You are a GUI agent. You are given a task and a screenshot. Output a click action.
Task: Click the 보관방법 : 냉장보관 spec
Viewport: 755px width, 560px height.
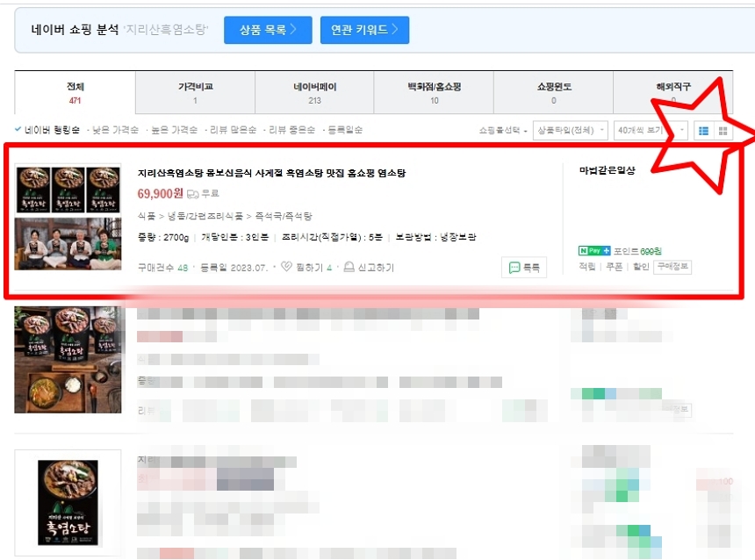(435, 237)
